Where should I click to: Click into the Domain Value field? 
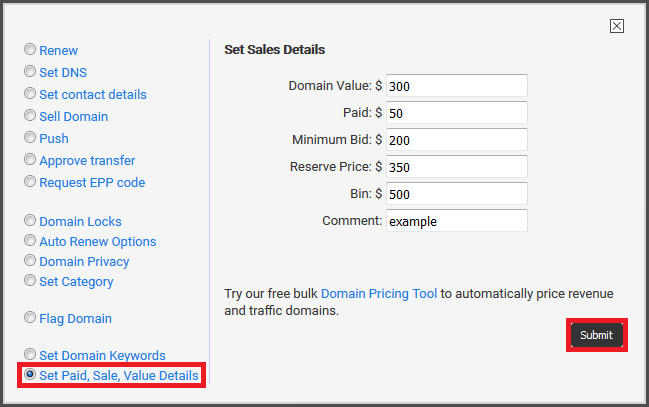(457, 86)
